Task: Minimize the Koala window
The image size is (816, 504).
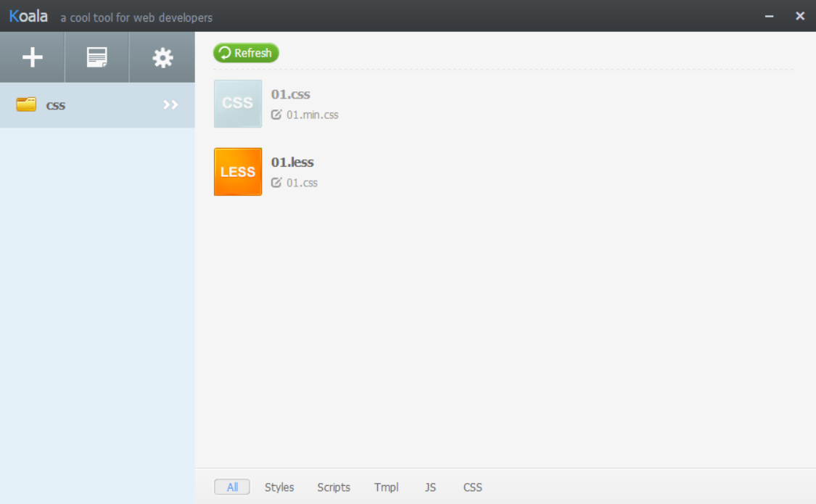Action: click(x=769, y=17)
